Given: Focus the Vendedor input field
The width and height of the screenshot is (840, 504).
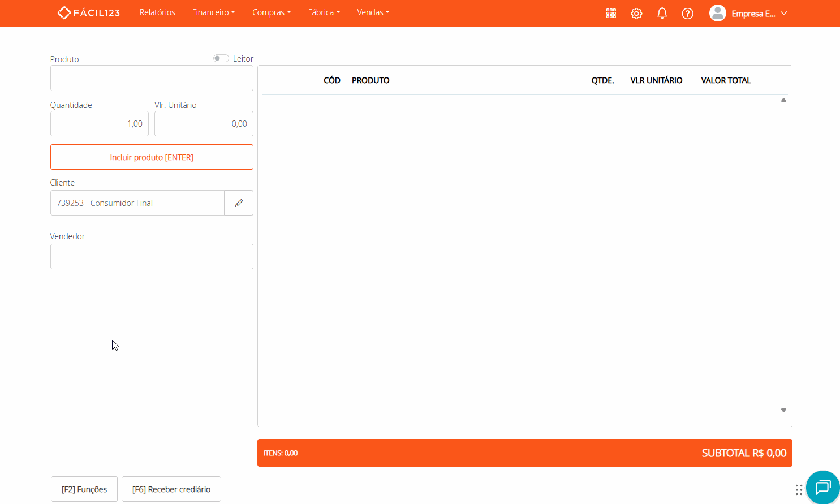Looking at the screenshot, I should point(152,257).
